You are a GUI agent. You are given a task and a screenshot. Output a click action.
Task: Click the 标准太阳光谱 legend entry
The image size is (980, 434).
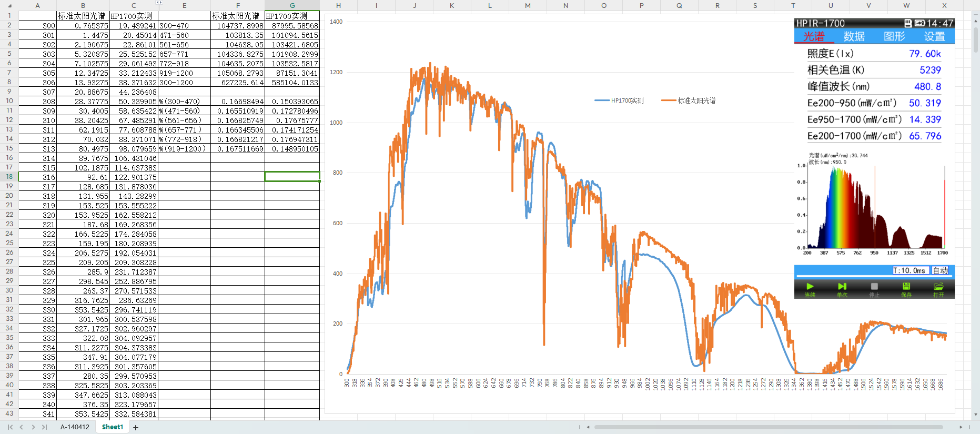689,100
